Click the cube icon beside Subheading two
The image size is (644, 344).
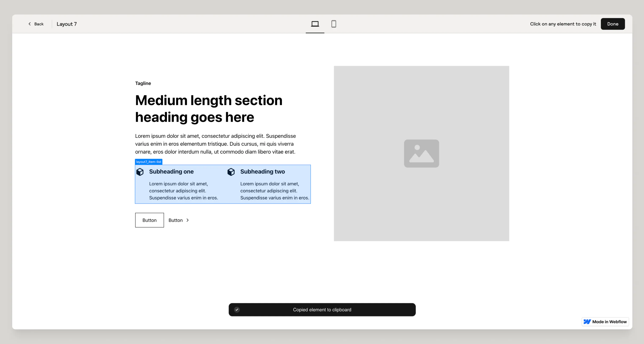231,172
